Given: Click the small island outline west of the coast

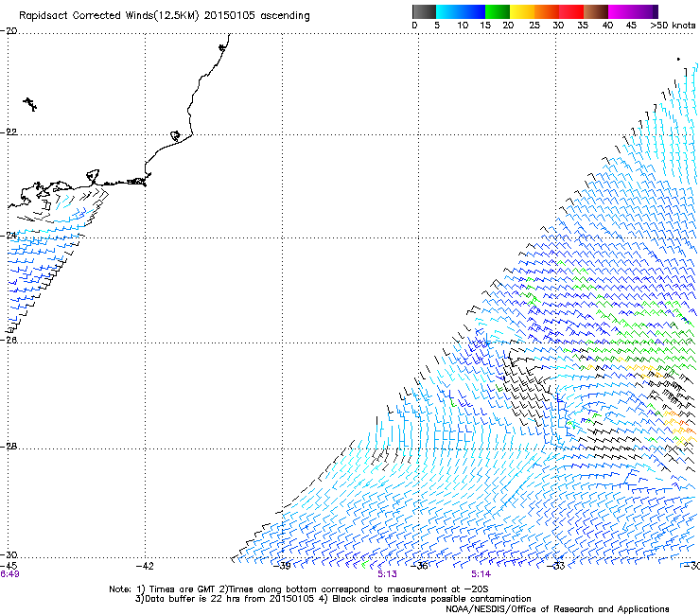Looking at the screenshot, I should tap(30, 104).
